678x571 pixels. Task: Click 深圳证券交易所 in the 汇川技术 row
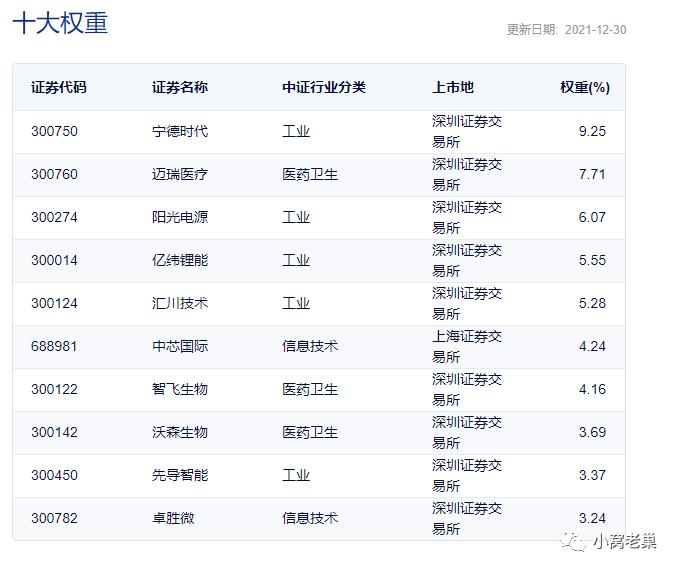467,303
